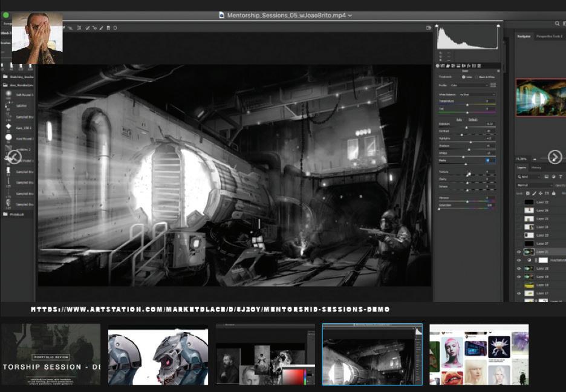Image resolution: width=566 pixels, height=392 pixels.
Task: Toggle visibility of the Hue/Saturation layer
Action: point(519,260)
